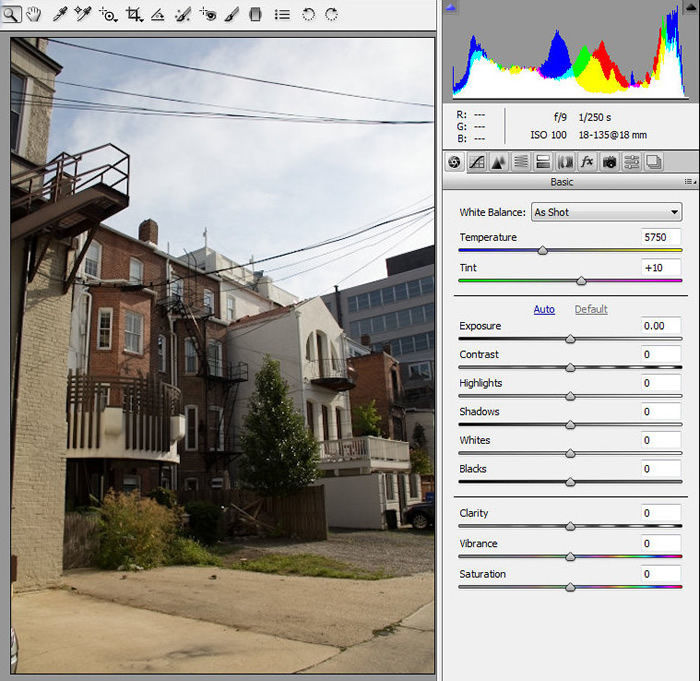
Task: Pick the White Balance eyedropper tool
Action: pyautogui.click(x=60, y=14)
